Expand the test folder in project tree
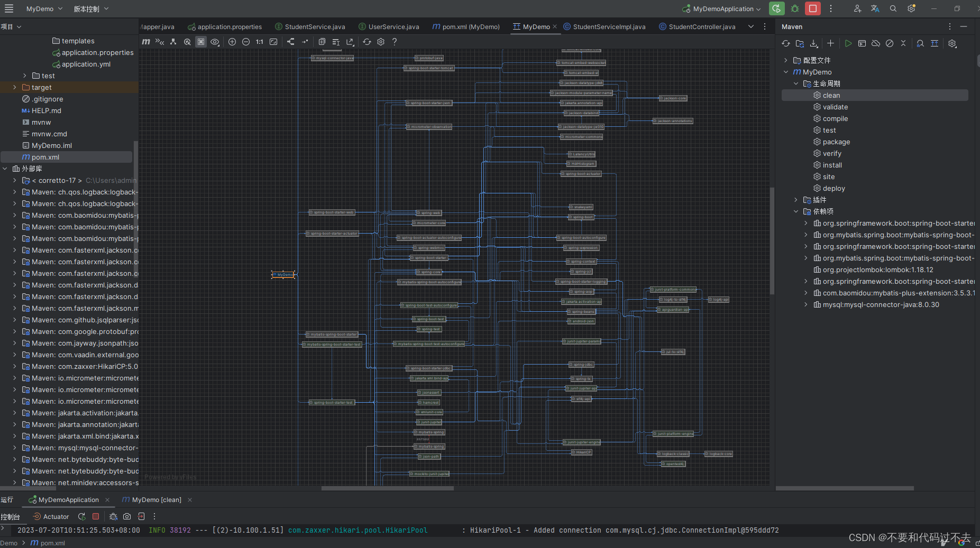 tap(24, 76)
